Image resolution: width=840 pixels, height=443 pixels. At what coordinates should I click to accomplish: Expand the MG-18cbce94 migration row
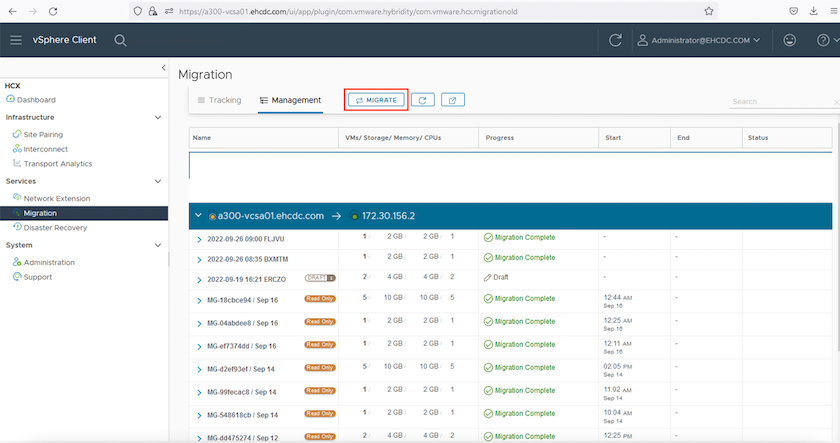point(199,298)
